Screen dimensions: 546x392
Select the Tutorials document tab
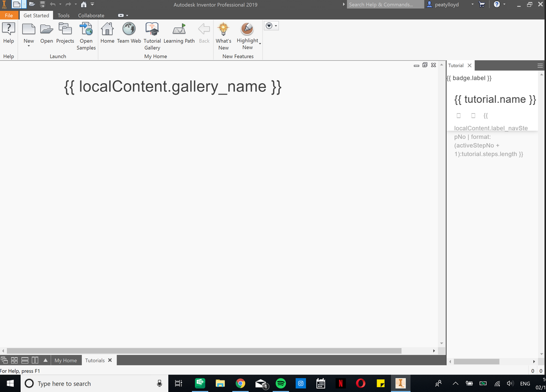pos(95,360)
